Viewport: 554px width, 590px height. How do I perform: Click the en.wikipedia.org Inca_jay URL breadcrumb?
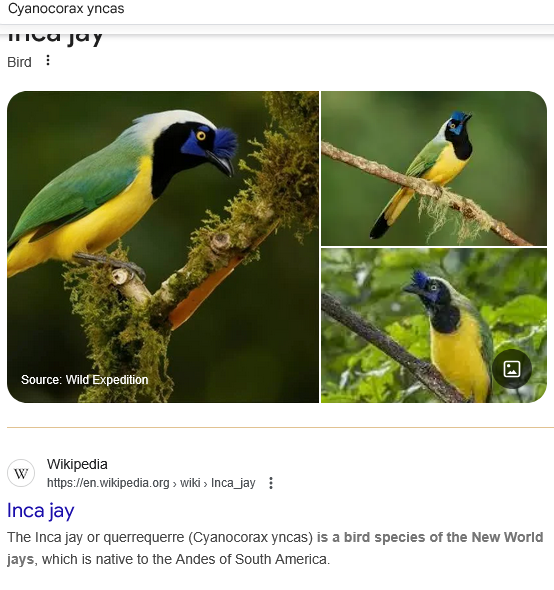coord(151,483)
